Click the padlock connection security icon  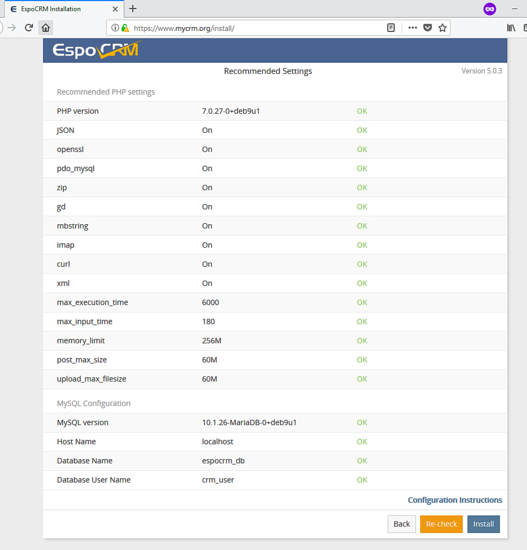click(125, 28)
